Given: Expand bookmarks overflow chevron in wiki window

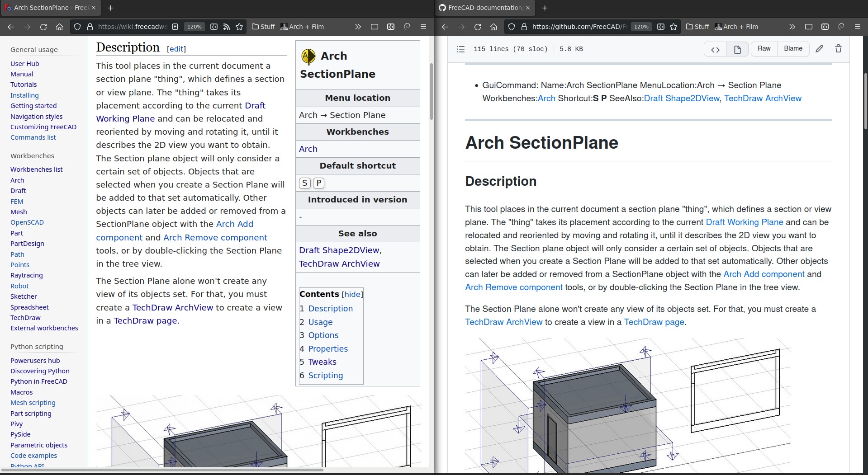Looking at the screenshot, I should tap(358, 27).
